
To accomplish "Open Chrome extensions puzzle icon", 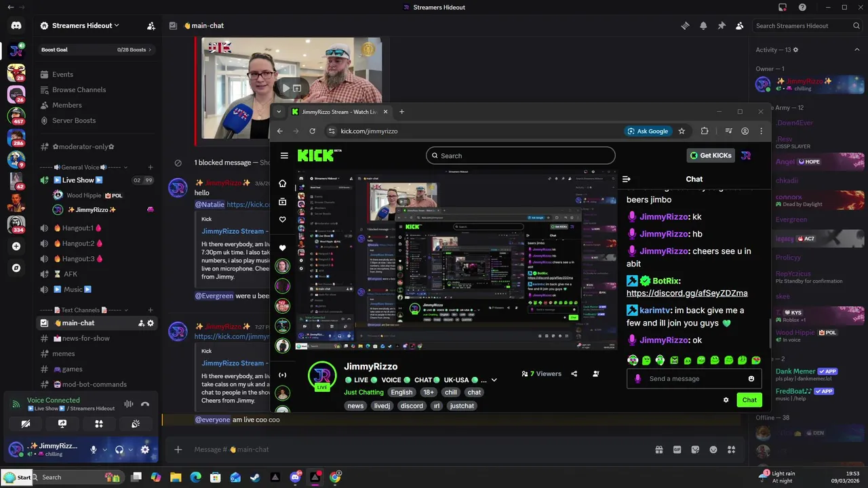I will [x=705, y=131].
